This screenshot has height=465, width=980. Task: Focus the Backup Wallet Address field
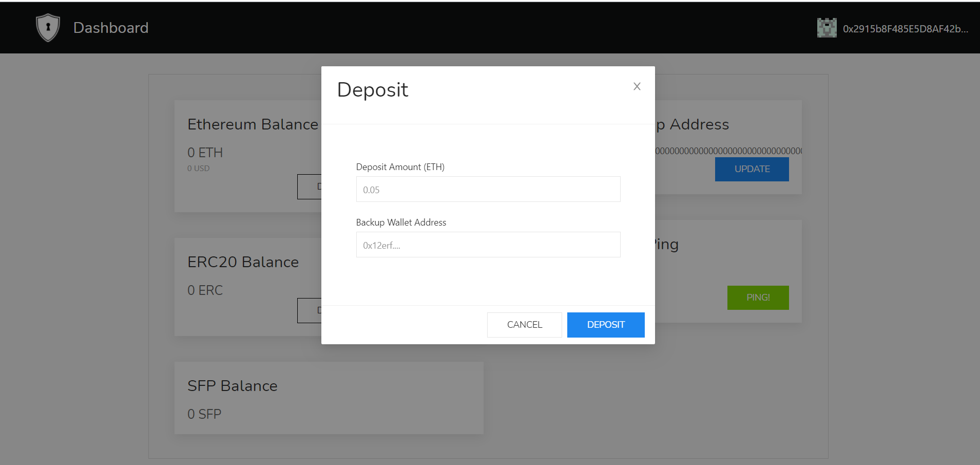pyautogui.click(x=488, y=245)
